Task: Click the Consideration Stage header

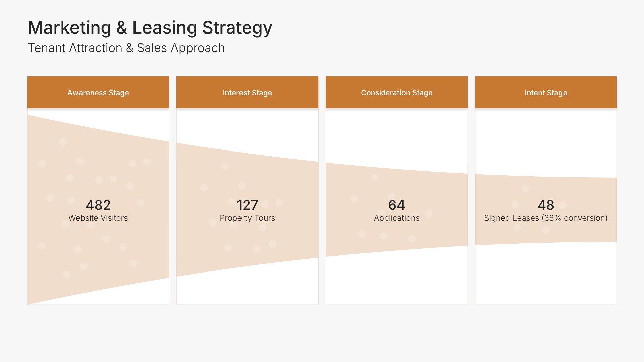Action: pos(396,93)
